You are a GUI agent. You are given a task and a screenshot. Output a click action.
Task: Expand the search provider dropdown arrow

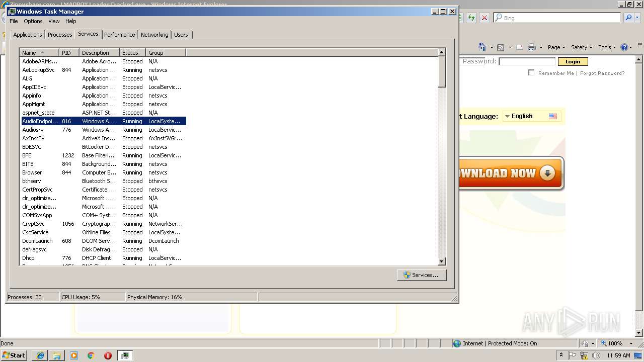637,18
